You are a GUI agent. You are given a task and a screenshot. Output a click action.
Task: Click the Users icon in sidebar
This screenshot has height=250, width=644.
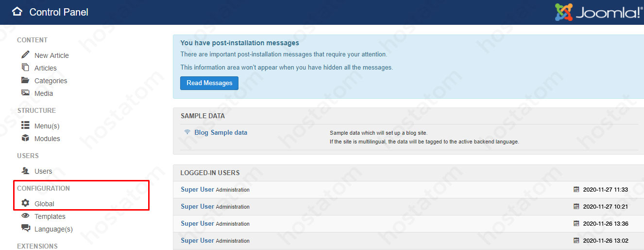(x=25, y=171)
